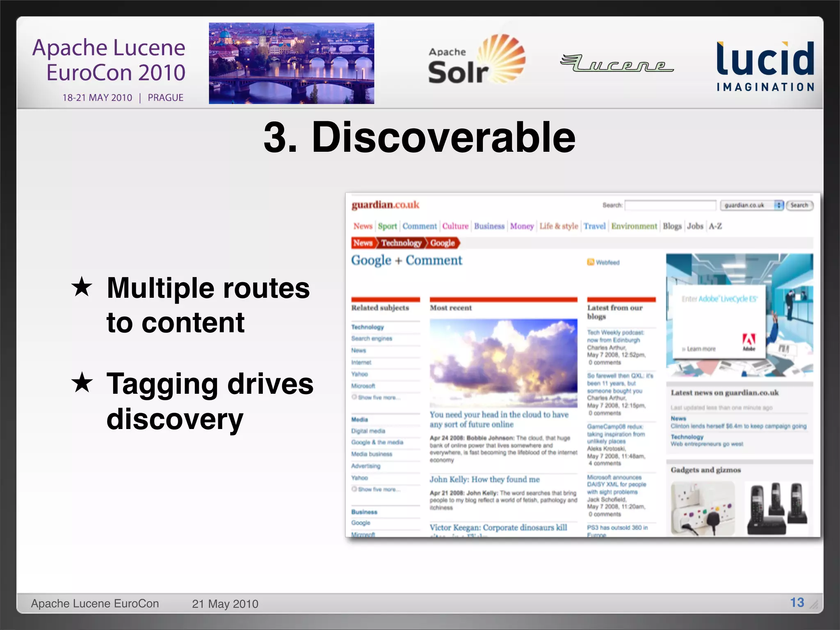Focus the Search text field
840x630 pixels.
click(x=670, y=205)
